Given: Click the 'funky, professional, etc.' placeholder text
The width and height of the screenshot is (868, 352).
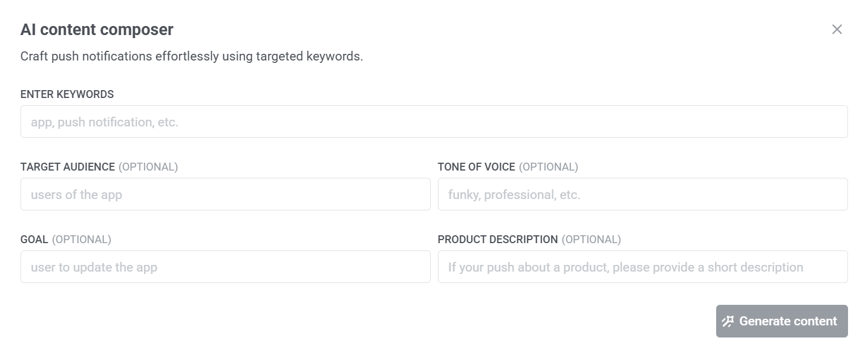Looking at the screenshot, I should [514, 195].
